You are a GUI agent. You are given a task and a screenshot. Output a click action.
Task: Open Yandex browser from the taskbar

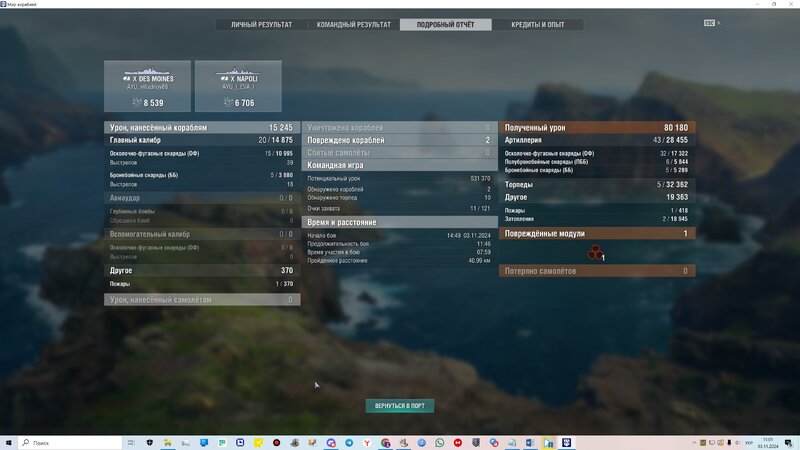point(367,442)
